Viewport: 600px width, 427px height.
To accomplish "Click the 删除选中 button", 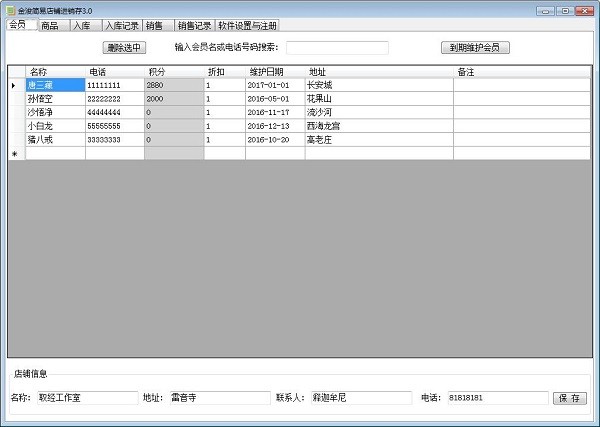I will pos(124,47).
